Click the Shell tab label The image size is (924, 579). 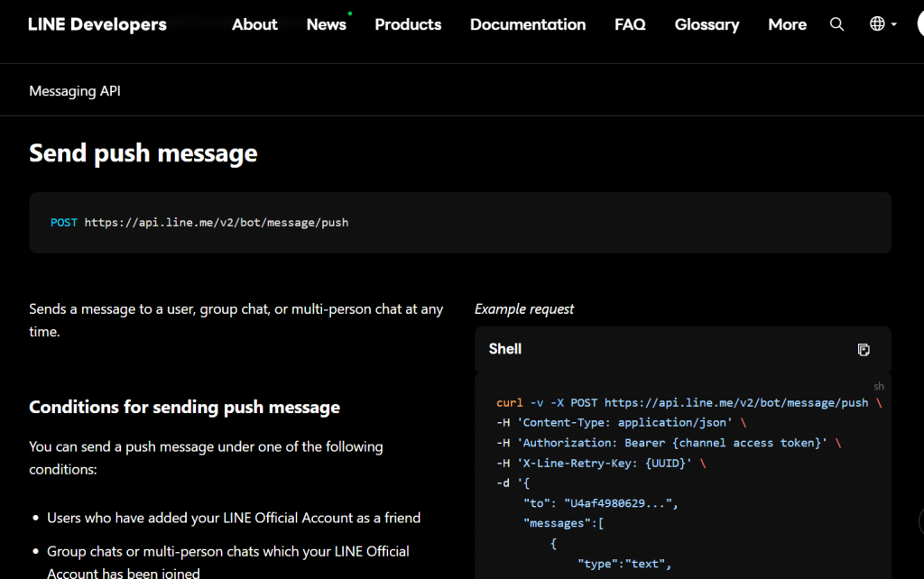click(505, 349)
